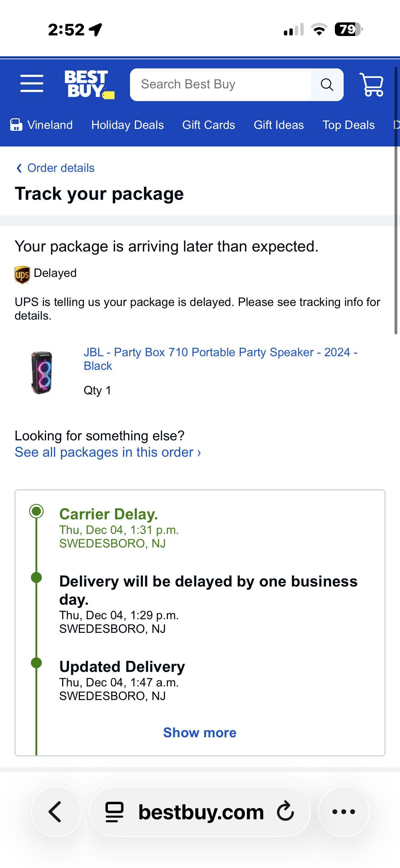Select the Holiday Deals menu item
Image resolution: width=400 pixels, height=868 pixels.
(127, 125)
